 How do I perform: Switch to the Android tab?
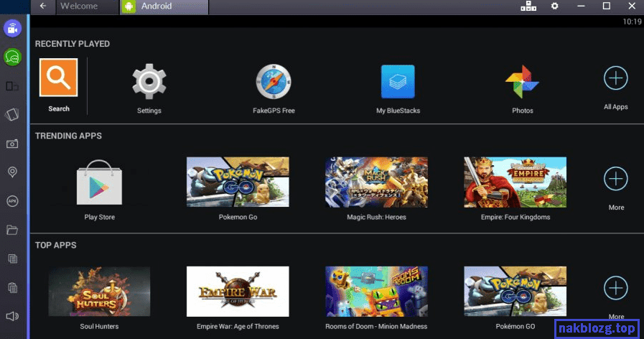(164, 6)
